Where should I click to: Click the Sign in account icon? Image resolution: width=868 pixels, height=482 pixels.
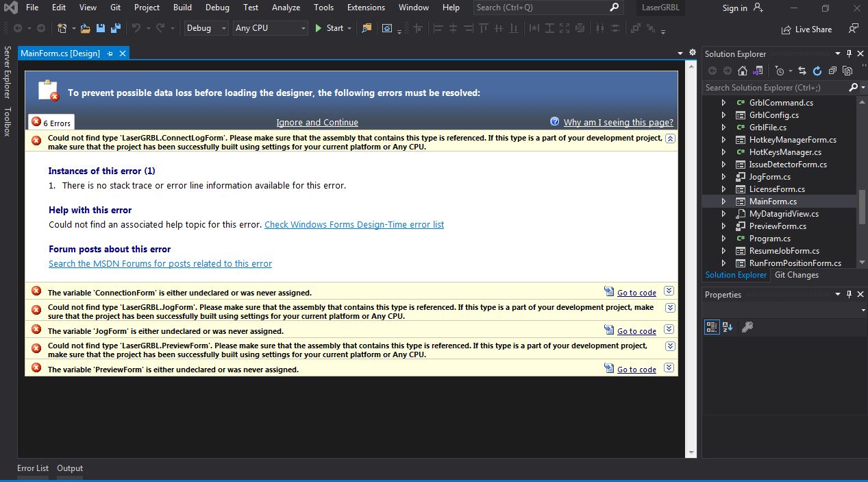[x=758, y=8]
